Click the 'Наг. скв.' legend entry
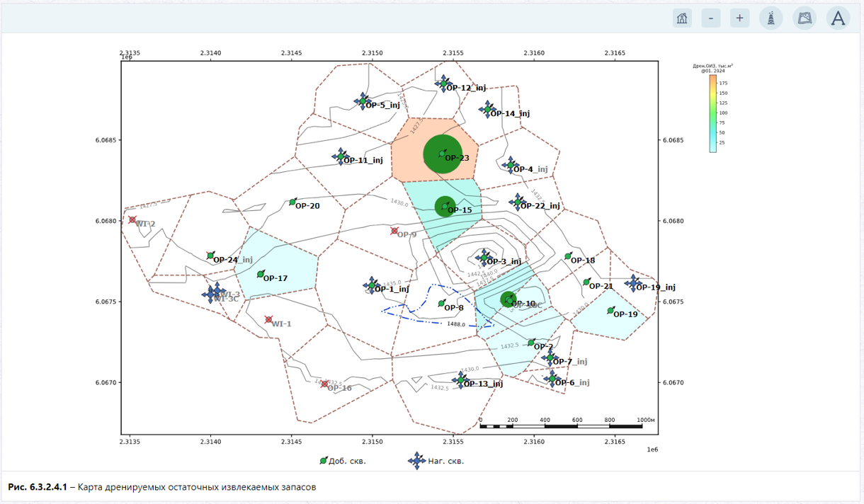This screenshot has height=504, width=864. pos(436,461)
